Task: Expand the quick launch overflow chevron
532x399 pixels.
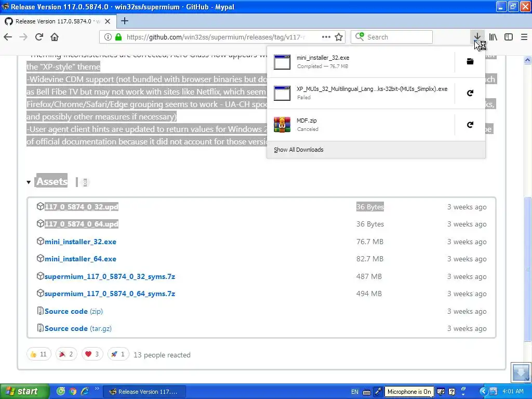Action: click(97, 389)
